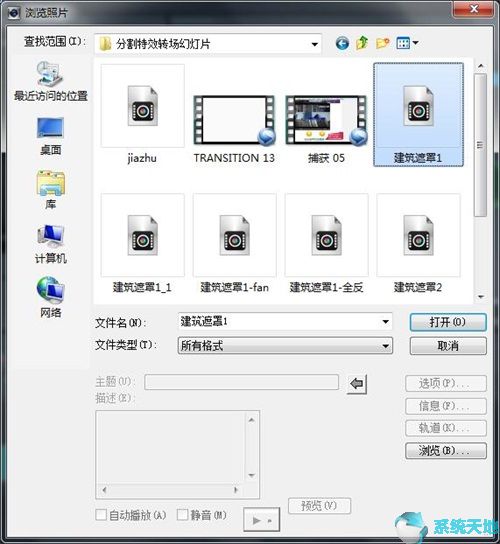Click description box scroll up arrow
The image size is (500, 544).
[252, 420]
